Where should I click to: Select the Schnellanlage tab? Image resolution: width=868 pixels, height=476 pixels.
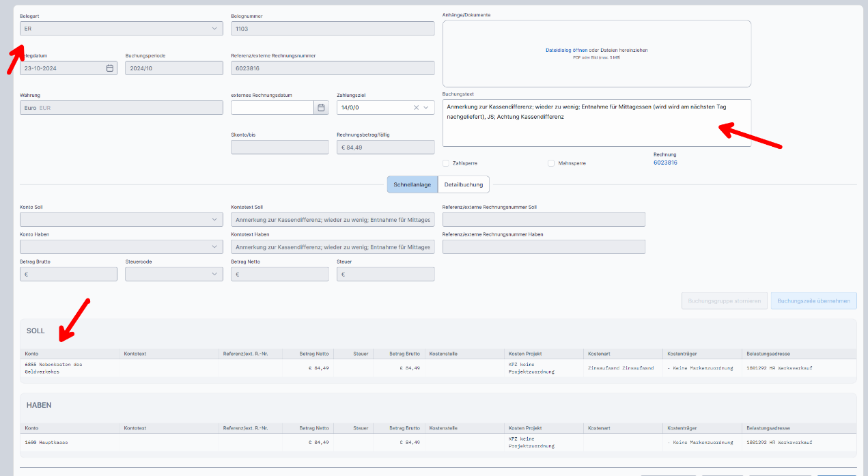pos(412,184)
